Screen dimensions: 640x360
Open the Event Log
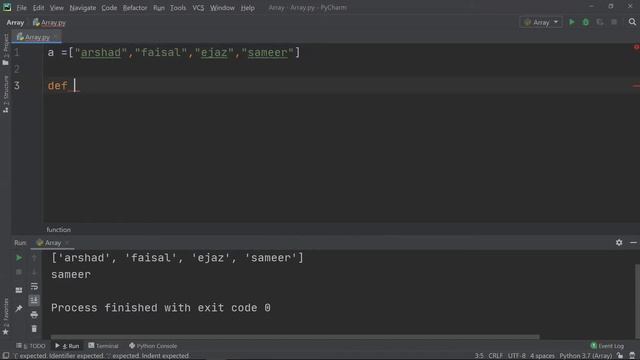pyautogui.click(x=607, y=346)
